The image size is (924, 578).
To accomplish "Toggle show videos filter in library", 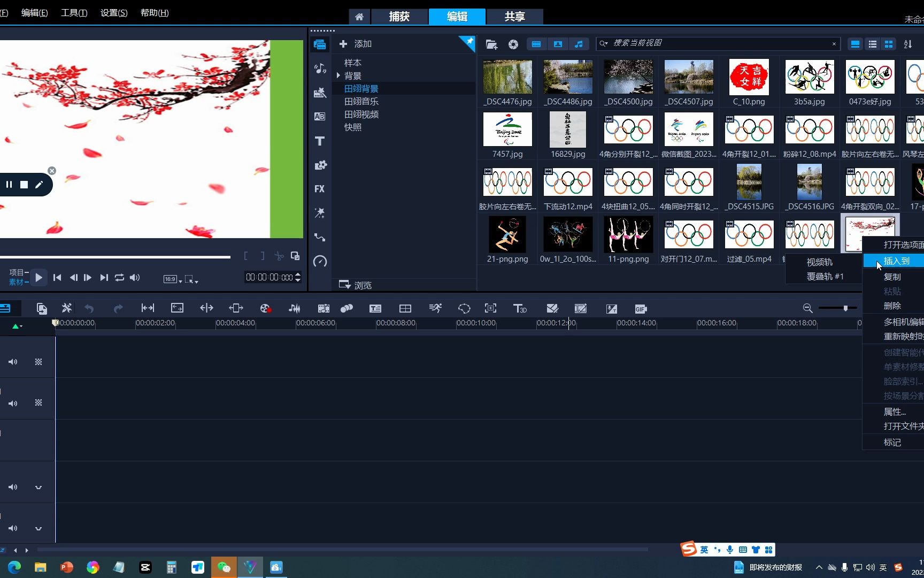I will tap(536, 44).
